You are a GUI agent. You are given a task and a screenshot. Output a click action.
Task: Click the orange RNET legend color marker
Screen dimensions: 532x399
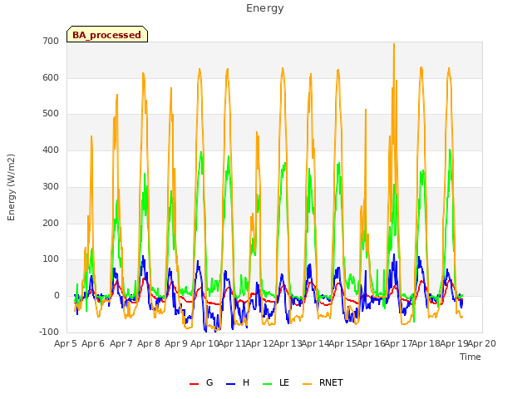[x=307, y=384]
